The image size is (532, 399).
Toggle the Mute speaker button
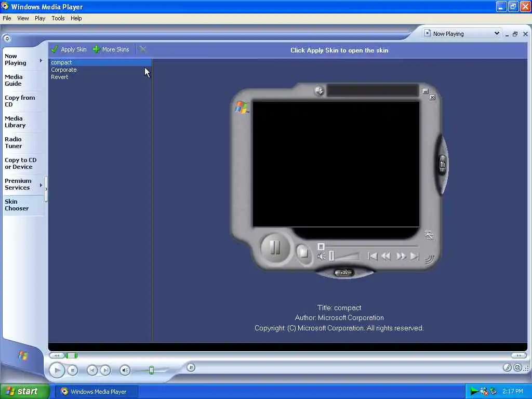(125, 370)
